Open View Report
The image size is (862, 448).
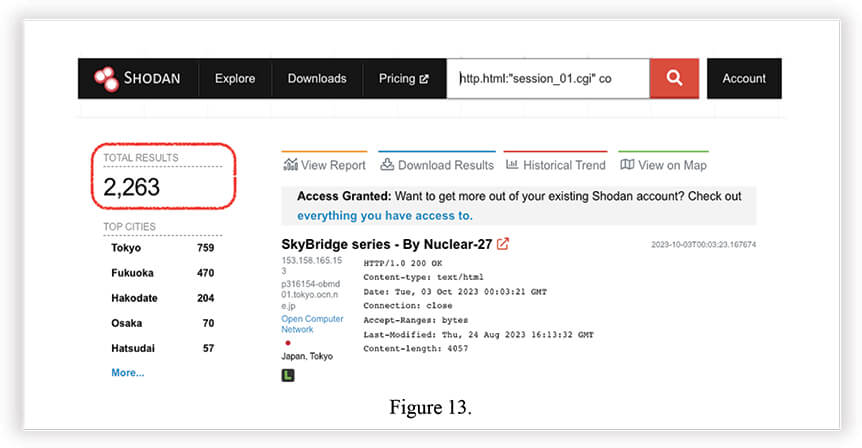click(x=324, y=165)
